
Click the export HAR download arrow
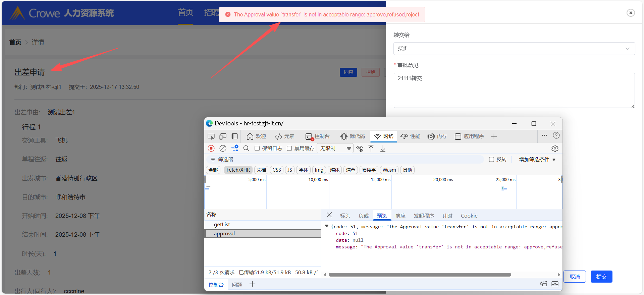383,148
